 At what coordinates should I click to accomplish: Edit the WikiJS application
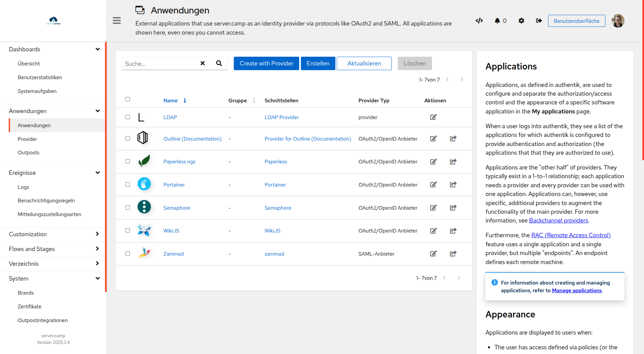(x=433, y=231)
